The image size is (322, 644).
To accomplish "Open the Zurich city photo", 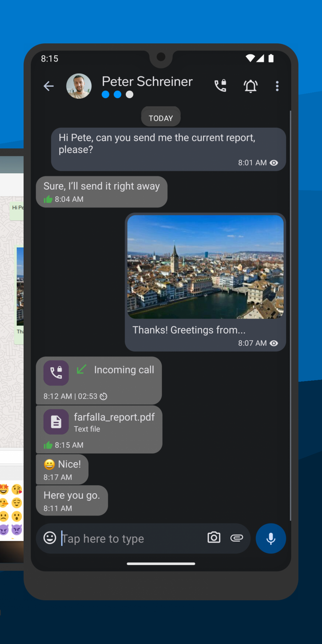I will coord(205,267).
